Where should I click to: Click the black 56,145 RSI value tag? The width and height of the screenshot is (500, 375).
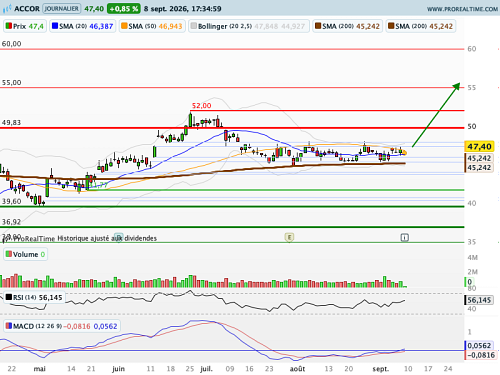[x=479, y=300]
